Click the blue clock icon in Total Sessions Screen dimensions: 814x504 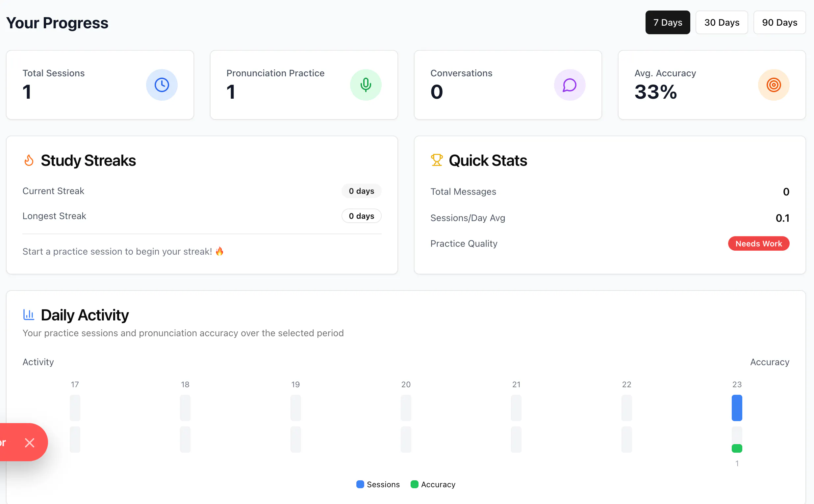pyautogui.click(x=162, y=85)
